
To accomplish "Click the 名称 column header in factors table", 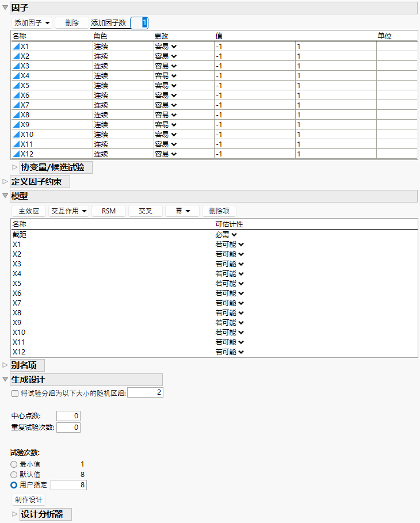I will [x=20, y=36].
